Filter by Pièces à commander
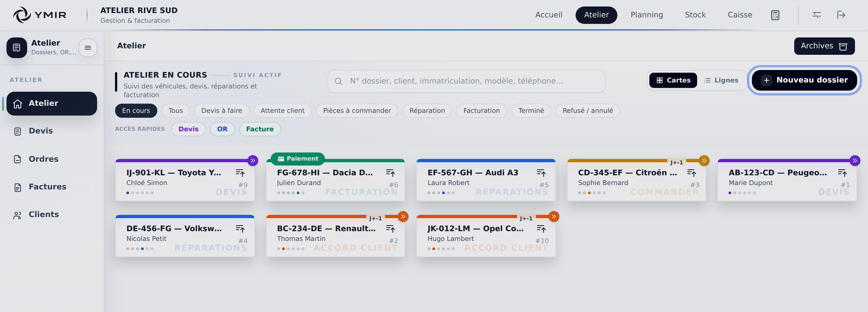This screenshot has height=312, width=868. 357,110
